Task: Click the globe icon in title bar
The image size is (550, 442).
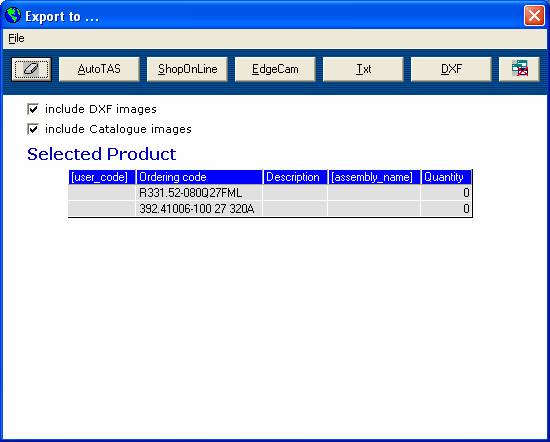Action: 13,15
